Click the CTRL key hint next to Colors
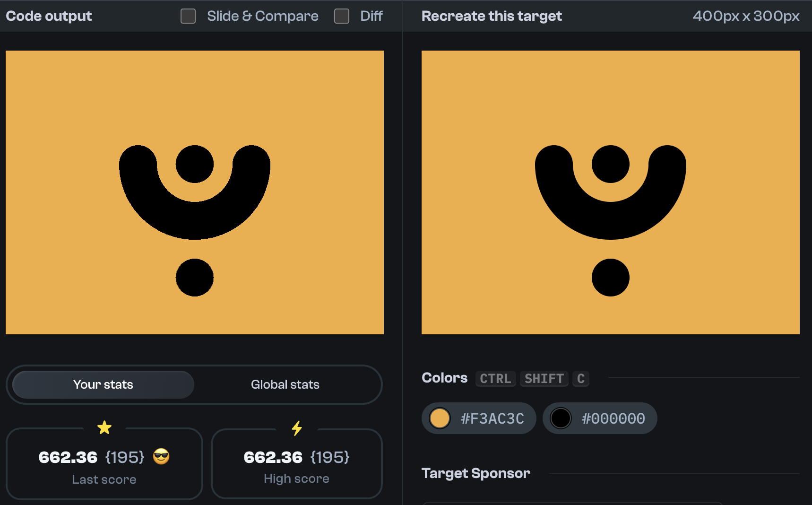812x505 pixels. 495,378
